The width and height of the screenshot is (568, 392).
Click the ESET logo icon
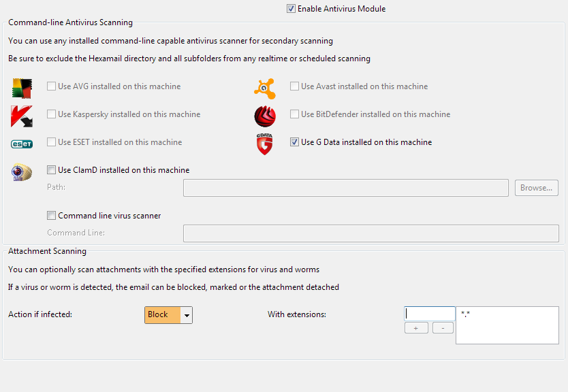[x=21, y=144]
